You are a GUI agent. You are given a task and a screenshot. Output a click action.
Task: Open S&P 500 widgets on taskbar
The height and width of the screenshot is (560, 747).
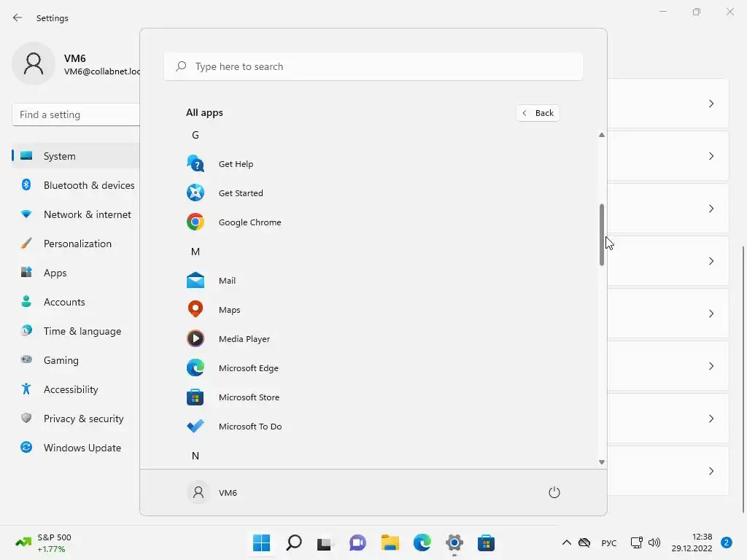tap(43, 542)
